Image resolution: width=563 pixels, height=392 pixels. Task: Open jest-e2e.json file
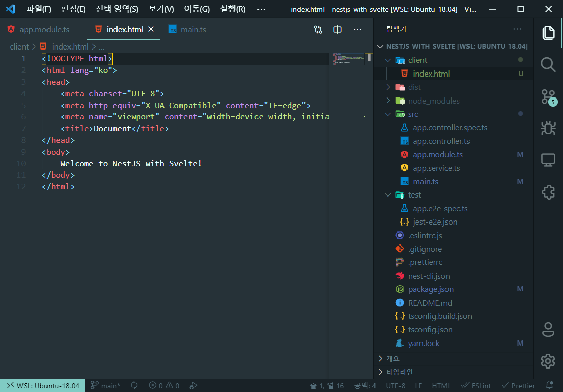454,222
